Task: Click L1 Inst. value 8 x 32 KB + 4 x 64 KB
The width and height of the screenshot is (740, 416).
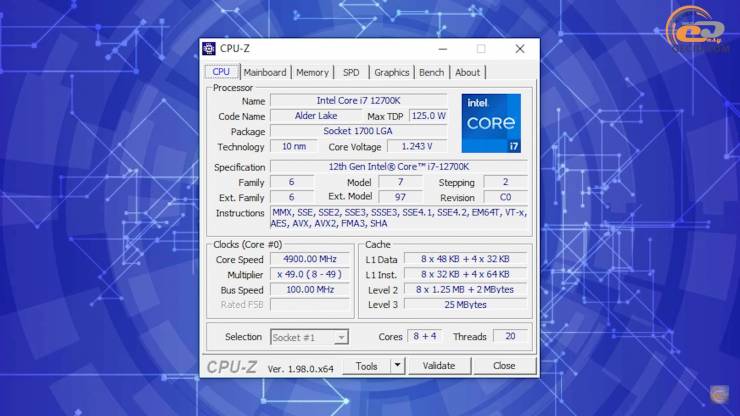Action: (x=465, y=274)
